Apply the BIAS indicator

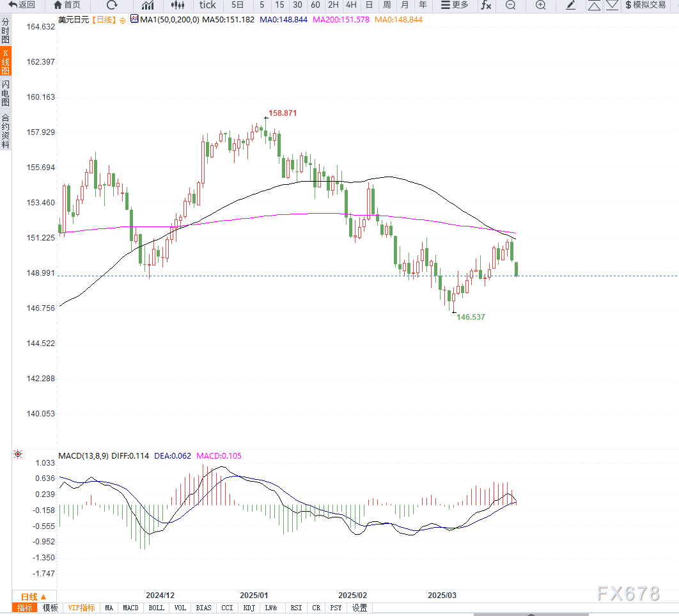pos(203,608)
